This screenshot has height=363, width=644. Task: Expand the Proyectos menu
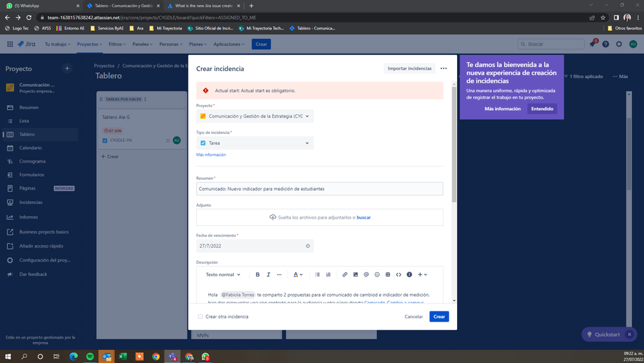[90, 44]
